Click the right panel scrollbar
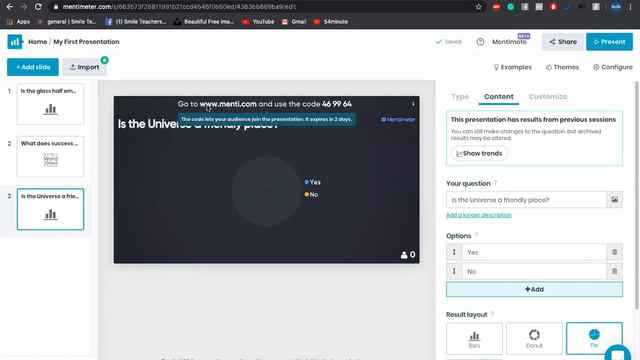The width and height of the screenshot is (640, 360). click(x=636, y=195)
